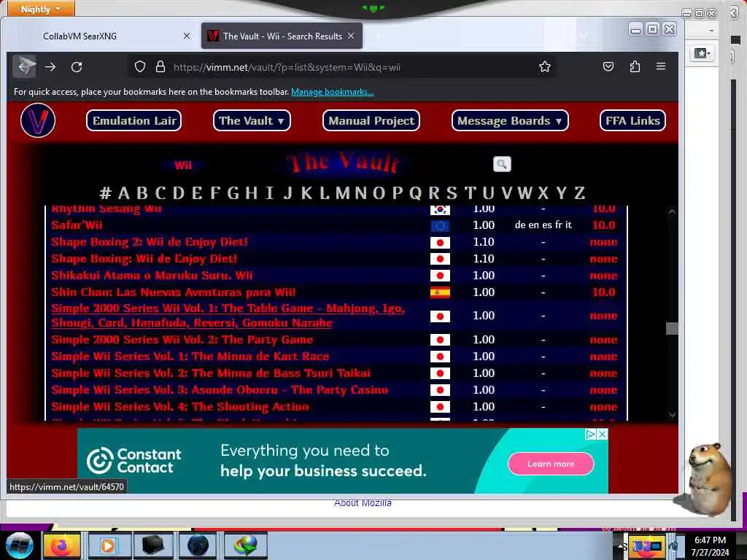This screenshot has height=560, width=747.
Task: Click the 10.0 rating for Shin Chan
Action: click(x=603, y=292)
